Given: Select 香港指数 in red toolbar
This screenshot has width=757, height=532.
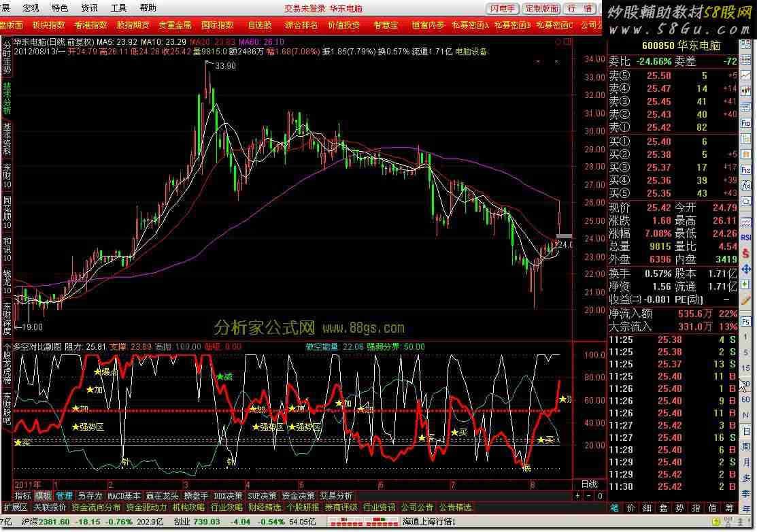Looking at the screenshot, I should 90,25.
